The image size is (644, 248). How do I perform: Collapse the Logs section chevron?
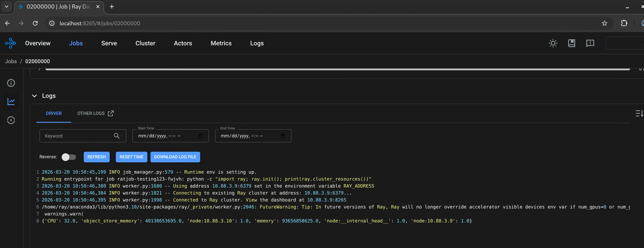[34, 96]
